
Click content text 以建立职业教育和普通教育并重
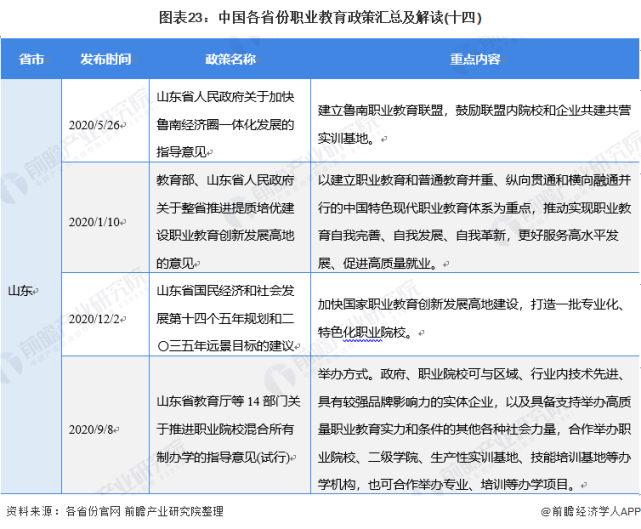coord(406,180)
